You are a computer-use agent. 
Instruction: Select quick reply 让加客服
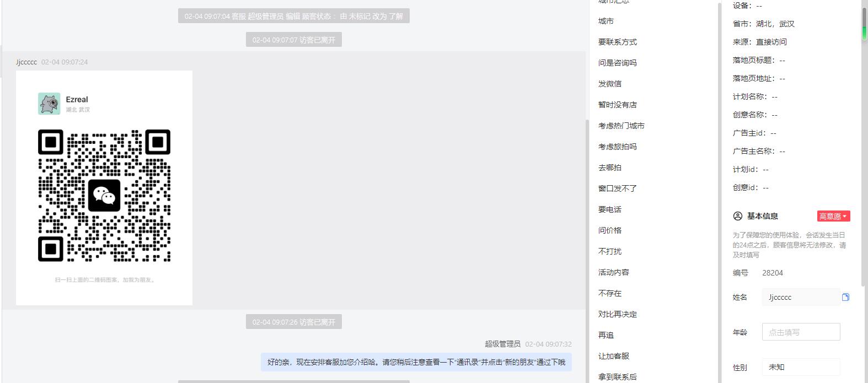pos(614,356)
